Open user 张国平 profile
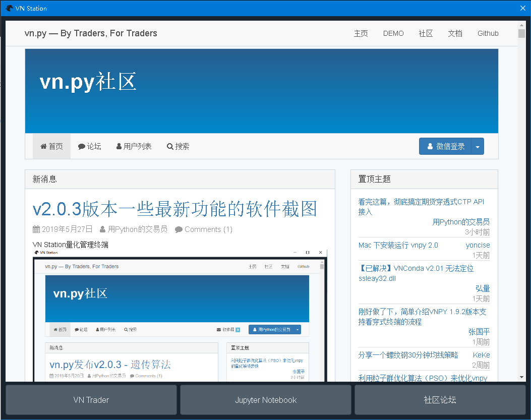 click(479, 332)
